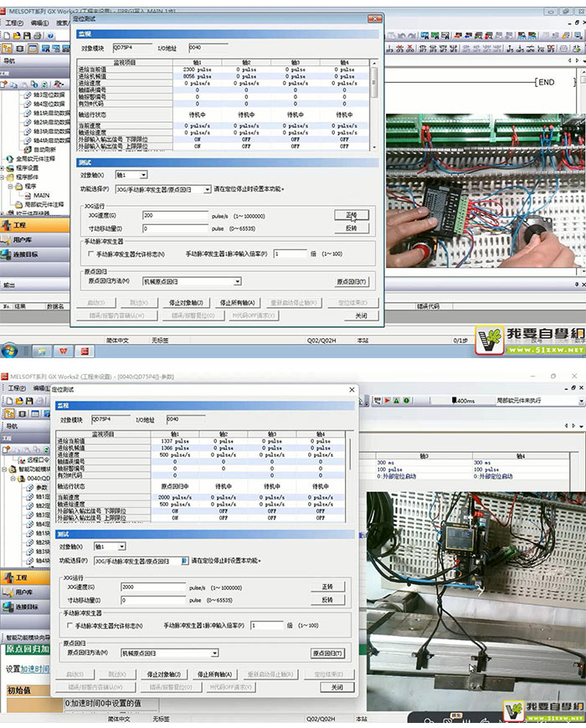Viewport: 586px width, 728px height.
Task: Click new data icon in lower navigation toolbar
Action: click(x=6, y=449)
